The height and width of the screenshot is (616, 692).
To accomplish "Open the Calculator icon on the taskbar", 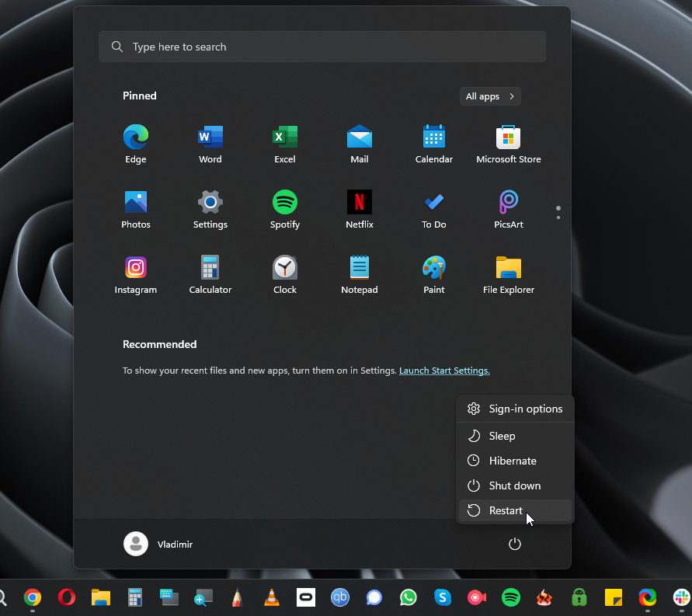I will click(x=134, y=598).
